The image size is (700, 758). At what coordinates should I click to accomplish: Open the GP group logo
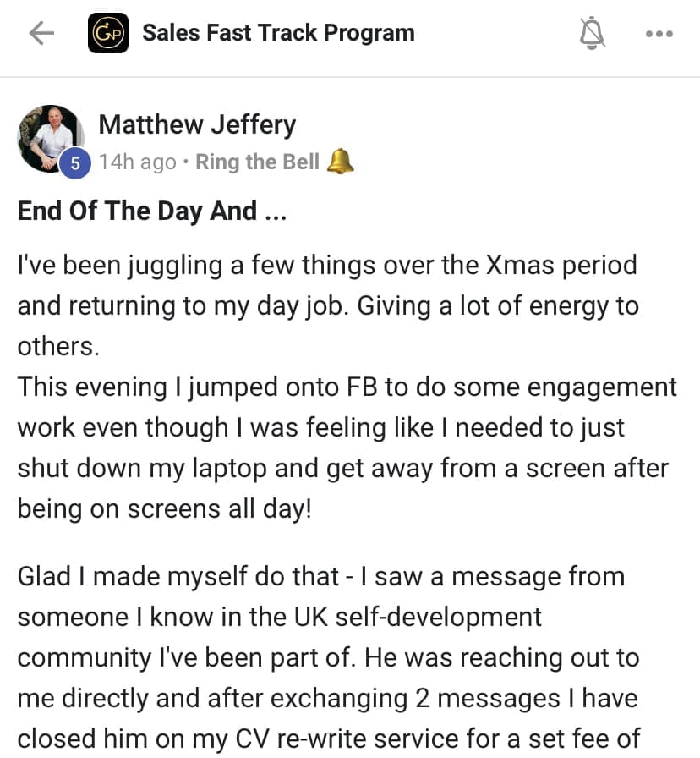coord(108,33)
